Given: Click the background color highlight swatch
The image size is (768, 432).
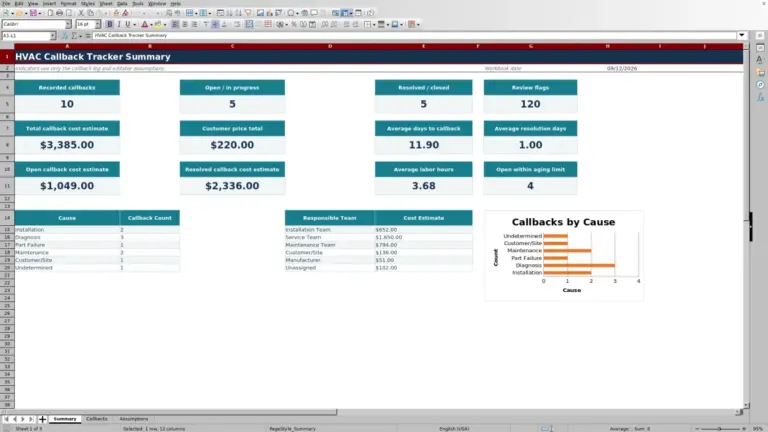Looking at the screenshot, I should click(158, 24).
